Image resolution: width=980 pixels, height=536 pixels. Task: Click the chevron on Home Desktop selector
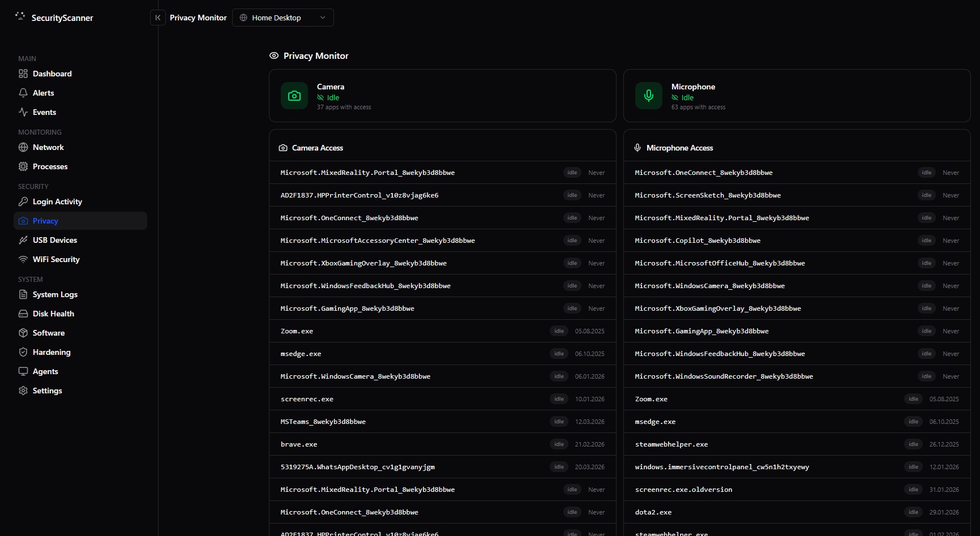323,18
